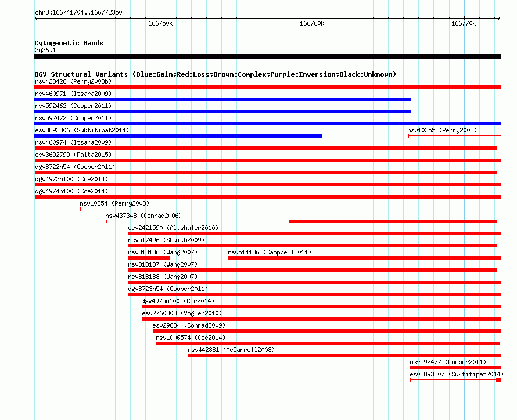Open the esv29834 (Conrad2009) label

[x=189, y=325]
